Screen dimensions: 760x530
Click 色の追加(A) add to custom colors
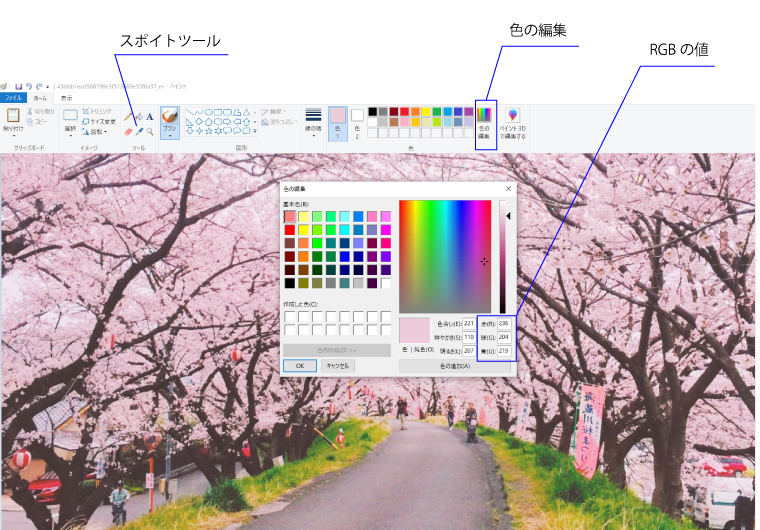tap(455, 366)
